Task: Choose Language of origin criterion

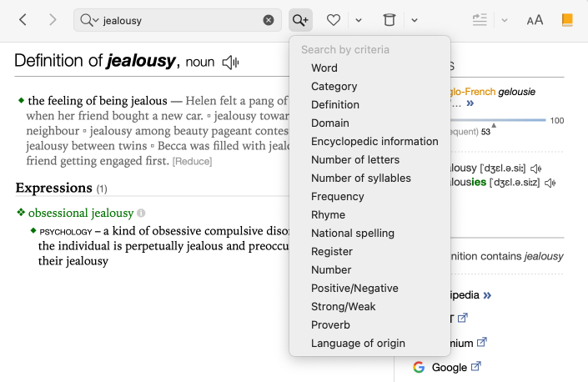Action: [358, 343]
